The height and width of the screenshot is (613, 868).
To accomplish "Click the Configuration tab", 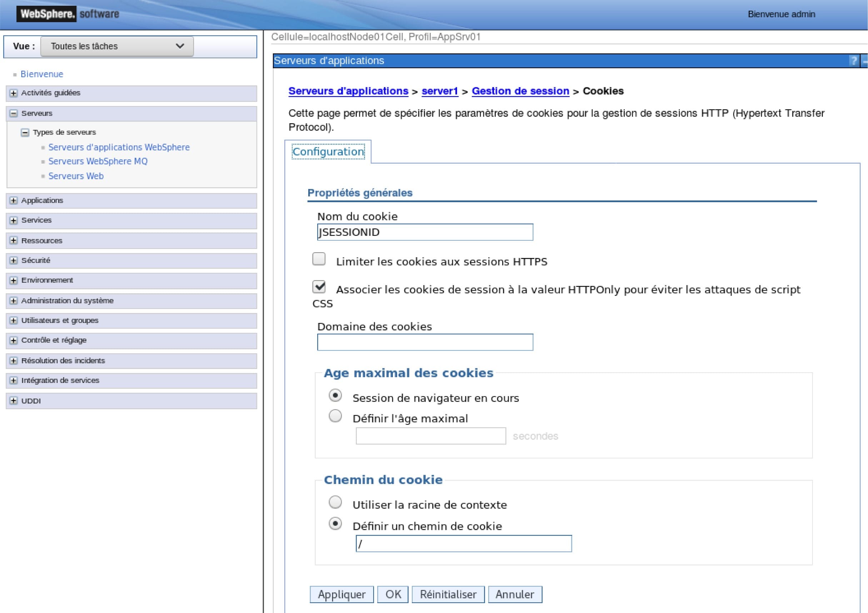I will 328,152.
